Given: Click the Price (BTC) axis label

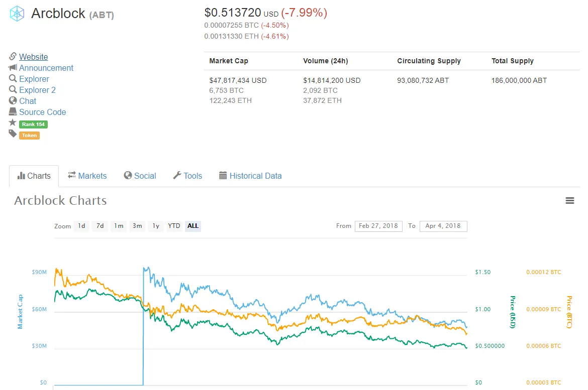Looking at the screenshot, I should coord(569,312).
